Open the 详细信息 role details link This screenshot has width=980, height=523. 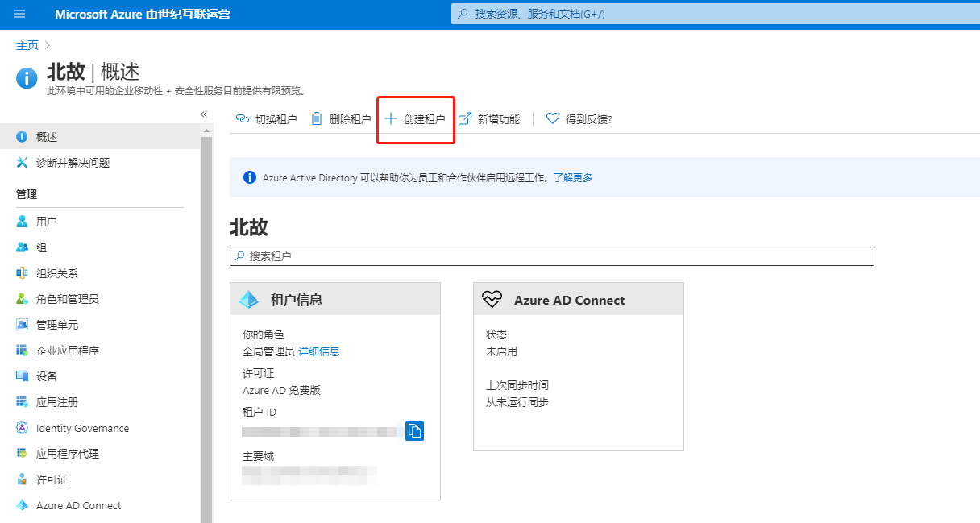(x=319, y=351)
